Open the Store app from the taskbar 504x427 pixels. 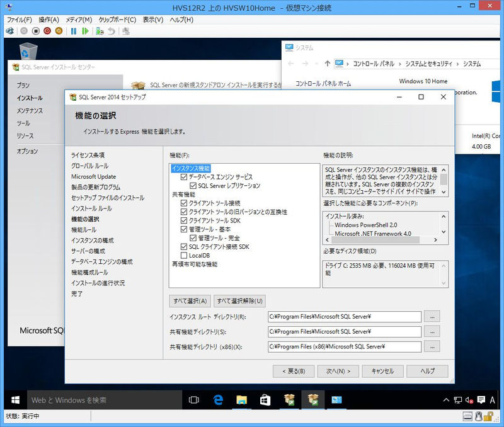265,400
